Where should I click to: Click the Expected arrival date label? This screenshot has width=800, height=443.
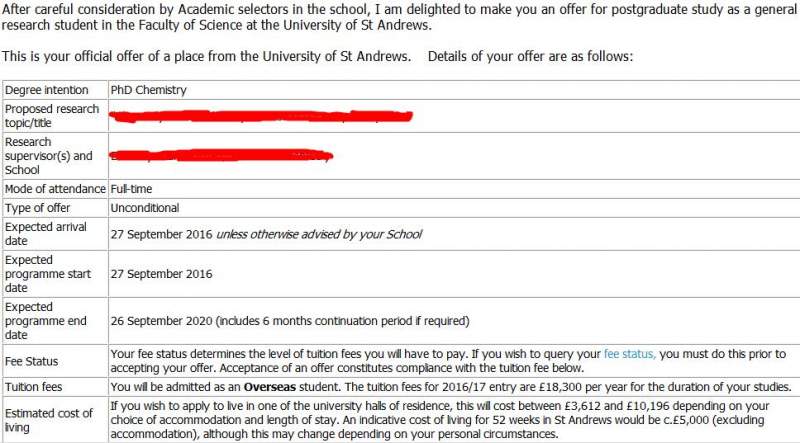[x=47, y=234]
